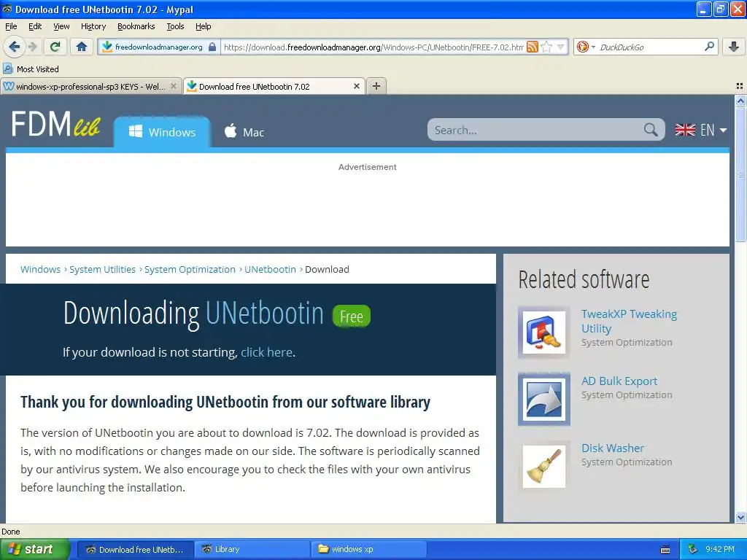
Task: Open a new tab with the plus button
Action: (376, 86)
